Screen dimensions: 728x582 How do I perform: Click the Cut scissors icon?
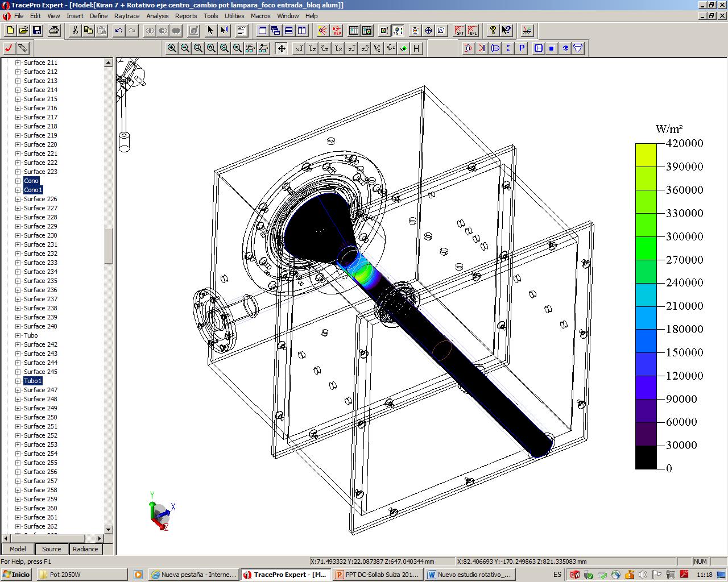click(75, 31)
